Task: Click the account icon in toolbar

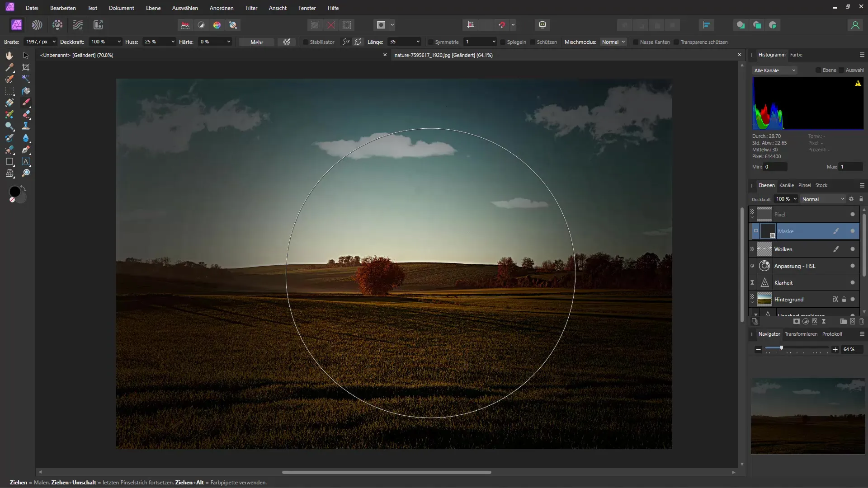Action: point(855,25)
